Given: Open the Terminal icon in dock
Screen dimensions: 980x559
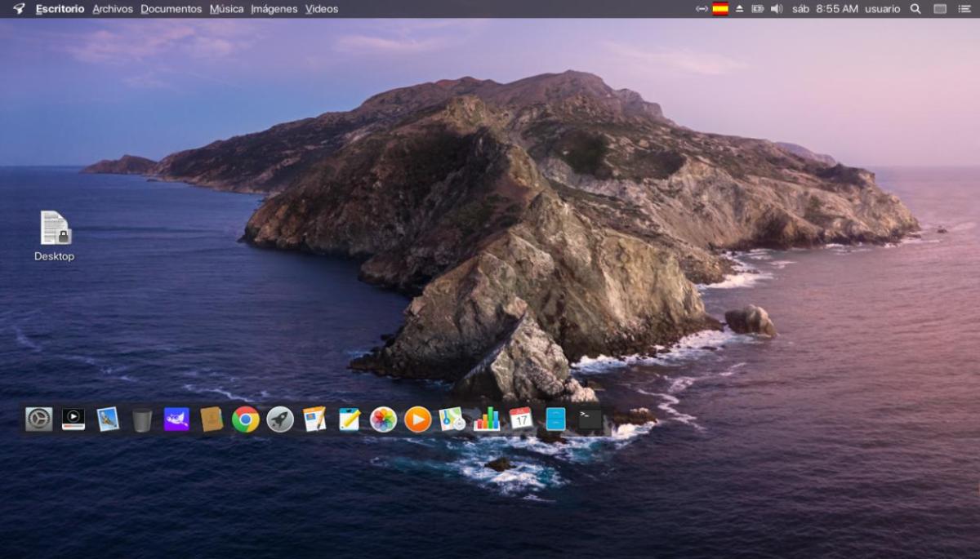Looking at the screenshot, I should coord(590,419).
